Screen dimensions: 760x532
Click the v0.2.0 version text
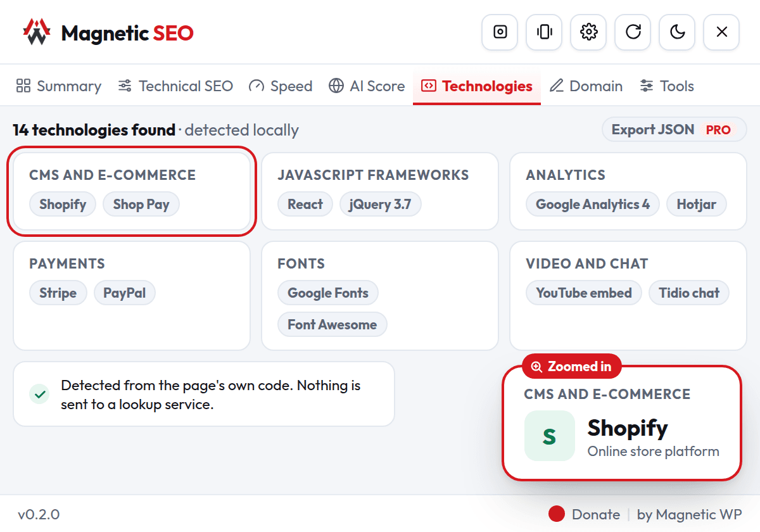[39, 514]
